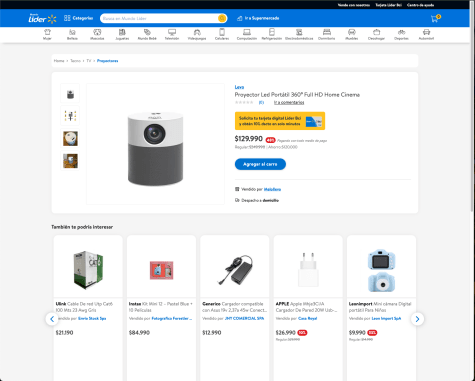Open the JMT COMERCIAL SPA seller link
The image size is (475, 381).
point(244,319)
